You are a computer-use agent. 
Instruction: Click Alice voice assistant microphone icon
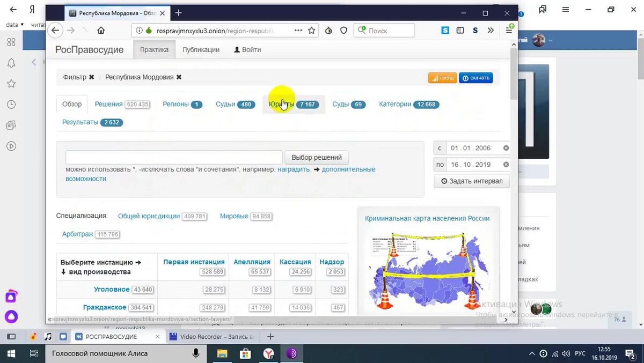[x=196, y=353]
